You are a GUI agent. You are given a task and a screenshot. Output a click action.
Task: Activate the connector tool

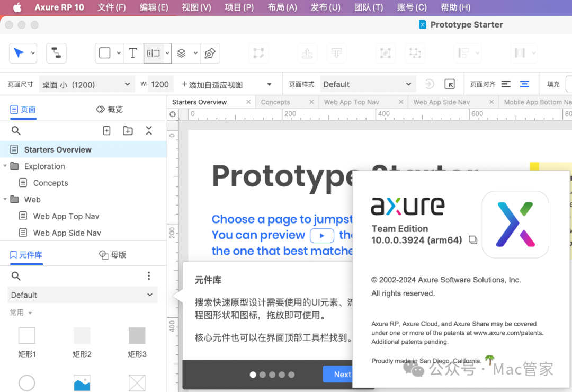(x=56, y=53)
